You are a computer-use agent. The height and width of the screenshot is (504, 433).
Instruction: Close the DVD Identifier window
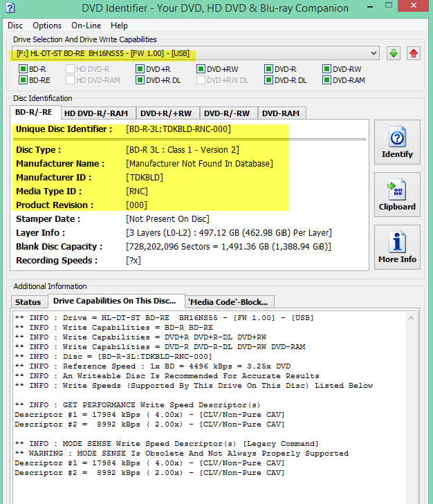click(414, 6)
